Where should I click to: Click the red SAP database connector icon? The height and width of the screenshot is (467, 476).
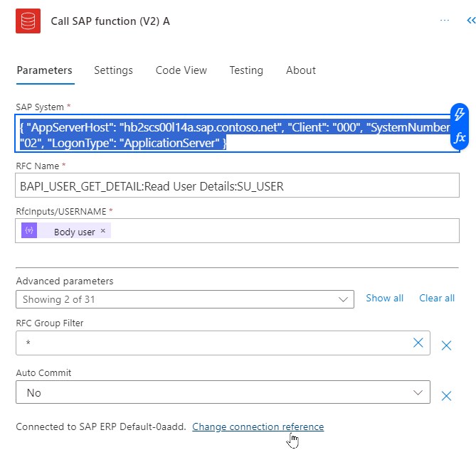[x=28, y=21]
